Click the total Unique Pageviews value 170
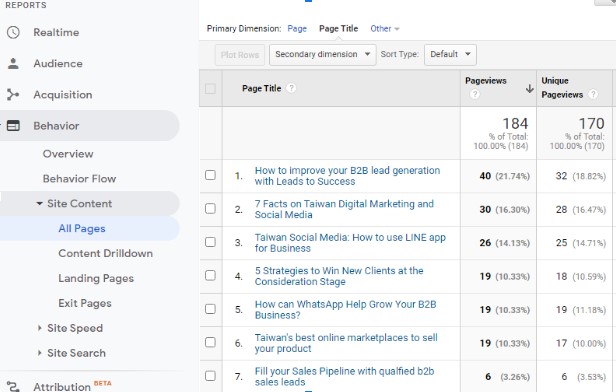Image resolution: width=616 pixels, height=392 pixels. (x=592, y=124)
